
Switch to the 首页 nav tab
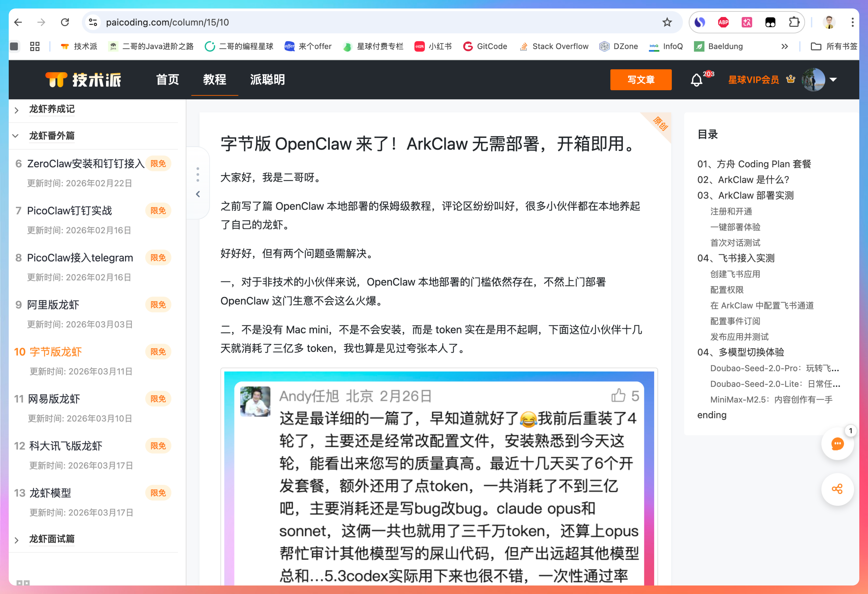click(167, 80)
